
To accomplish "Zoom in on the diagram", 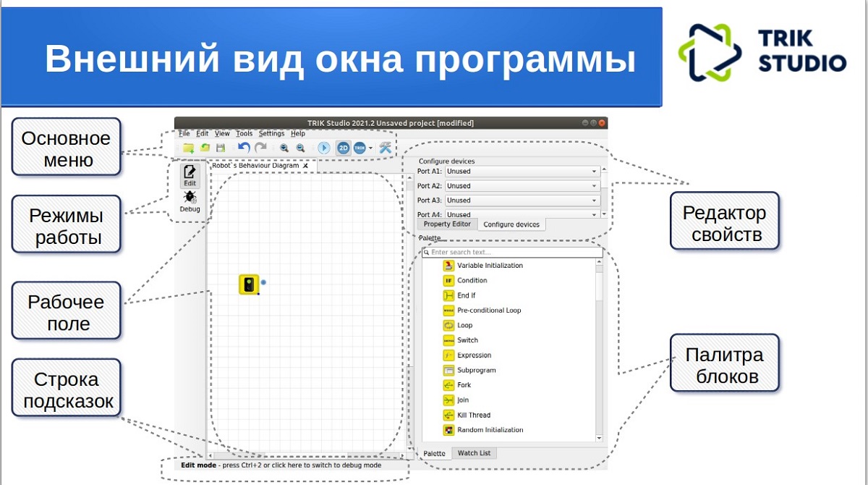I will pos(284,148).
